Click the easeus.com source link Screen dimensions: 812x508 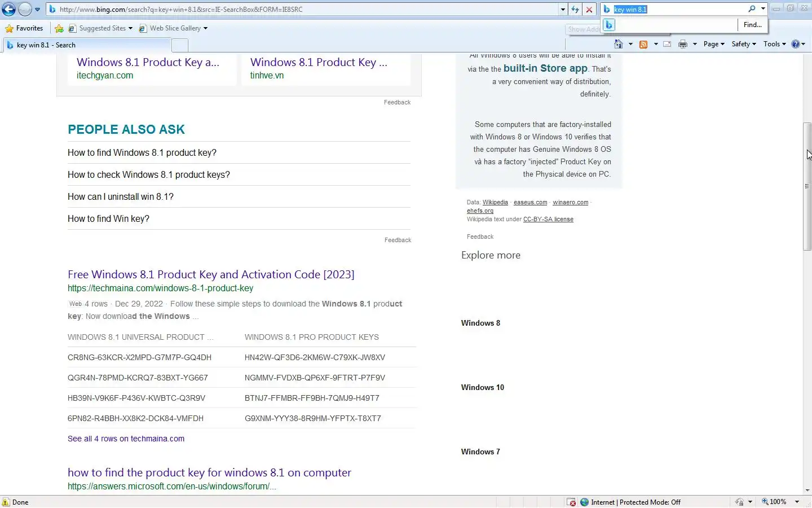[x=530, y=202]
